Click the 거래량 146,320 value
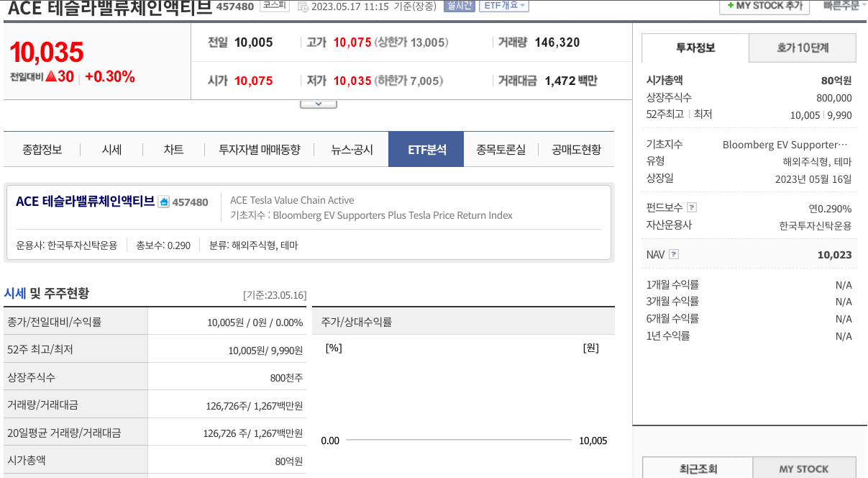868x478 pixels. tap(557, 42)
